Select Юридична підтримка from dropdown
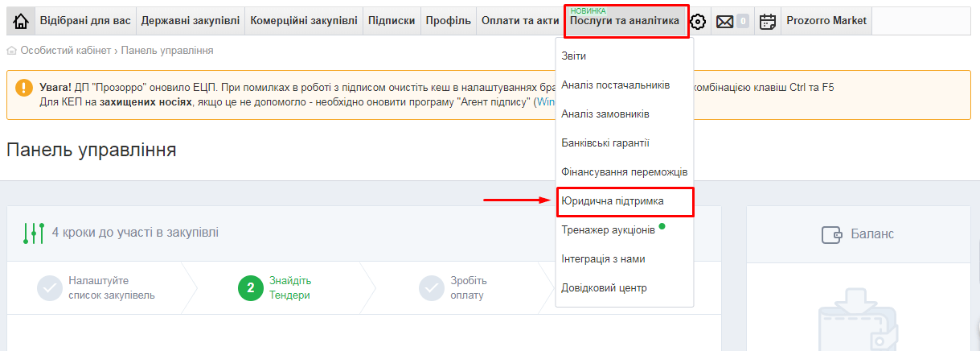This screenshot has width=980, height=351. 613,201
